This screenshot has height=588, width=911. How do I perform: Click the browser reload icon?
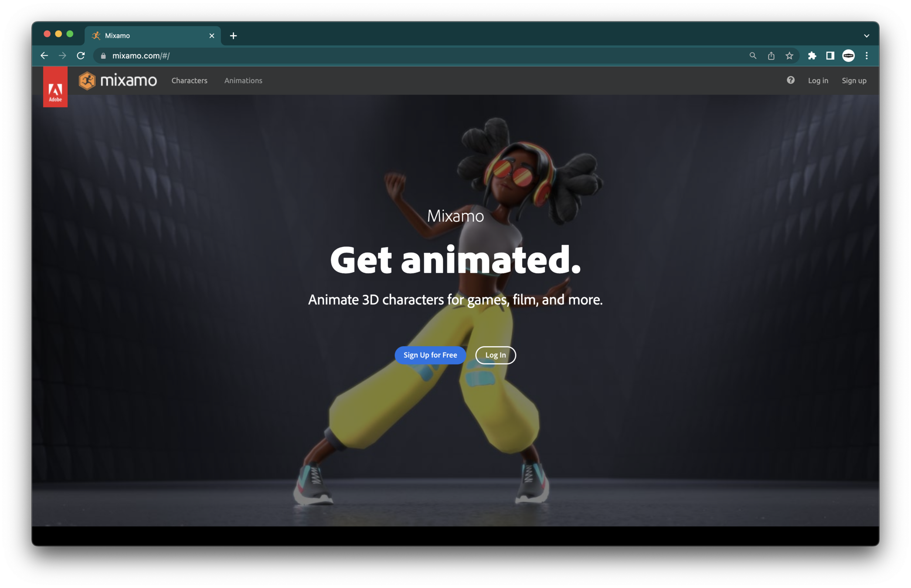tap(81, 56)
